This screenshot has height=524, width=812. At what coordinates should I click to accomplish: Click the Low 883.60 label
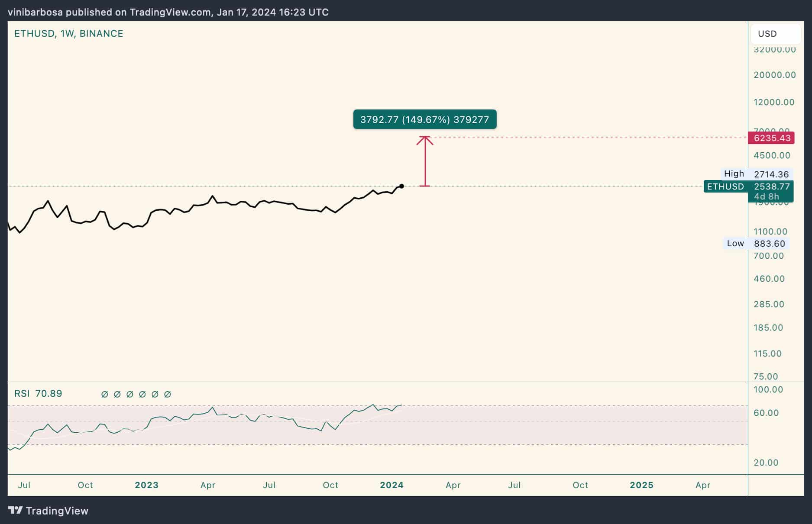coord(756,244)
